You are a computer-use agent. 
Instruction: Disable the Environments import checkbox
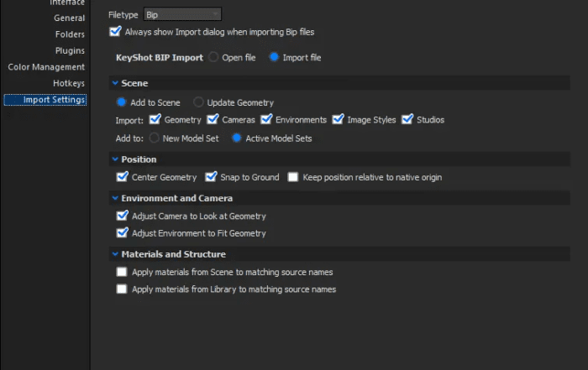[266, 119]
